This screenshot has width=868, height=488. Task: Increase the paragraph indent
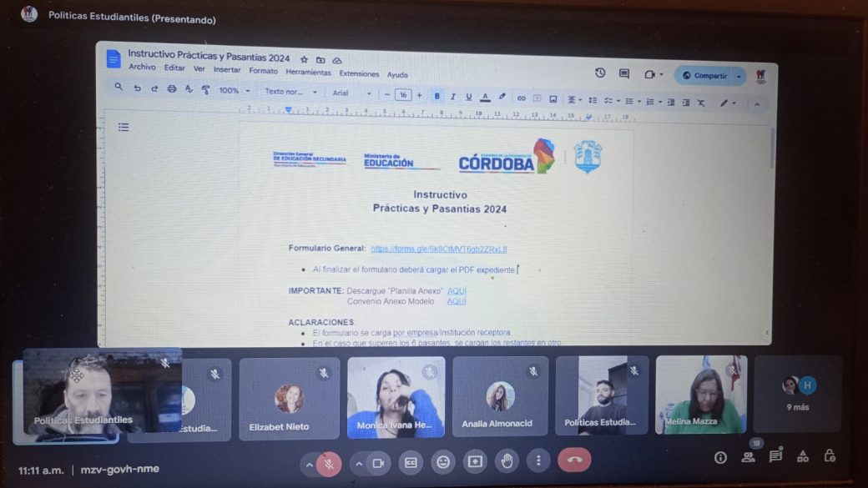pyautogui.click(x=686, y=103)
